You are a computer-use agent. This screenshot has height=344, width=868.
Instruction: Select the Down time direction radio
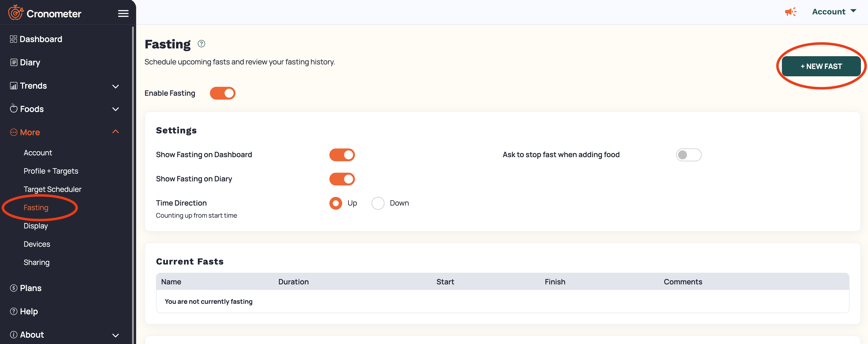378,203
